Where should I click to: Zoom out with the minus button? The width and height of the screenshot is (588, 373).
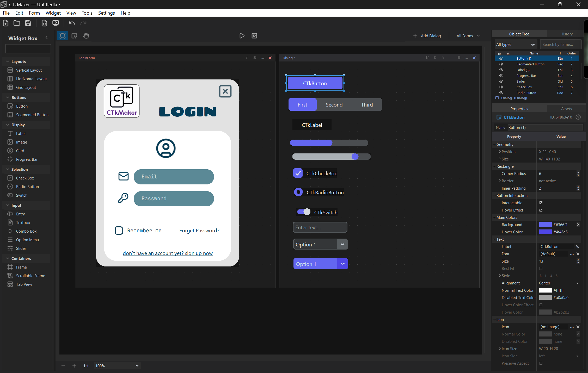click(x=63, y=366)
